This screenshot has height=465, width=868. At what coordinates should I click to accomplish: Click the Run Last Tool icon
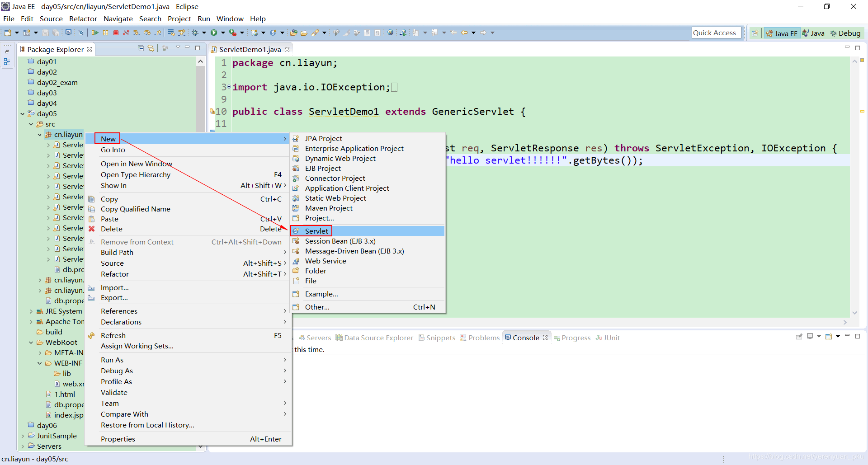[x=233, y=33]
